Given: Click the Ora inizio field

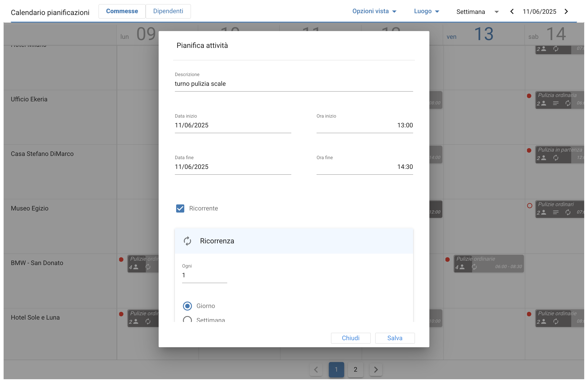Looking at the screenshot, I should pyautogui.click(x=365, y=125).
